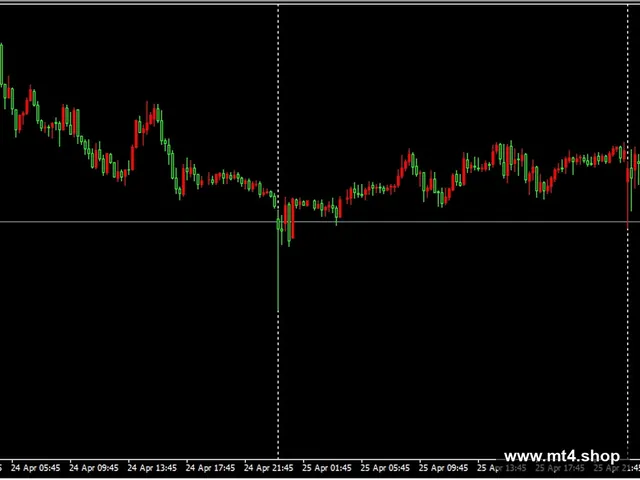Click the '24 Apr 09:45' time axis label
The width and height of the screenshot is (640, 480).
pyautogui.click(x=94, y=468)
